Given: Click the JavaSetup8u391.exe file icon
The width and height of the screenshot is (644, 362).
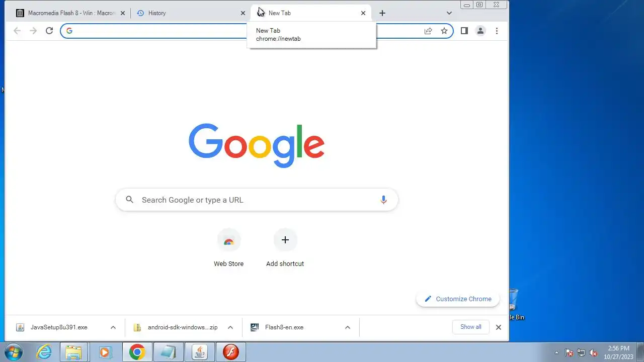Looking at the screenshot, I should pos(20,327).
